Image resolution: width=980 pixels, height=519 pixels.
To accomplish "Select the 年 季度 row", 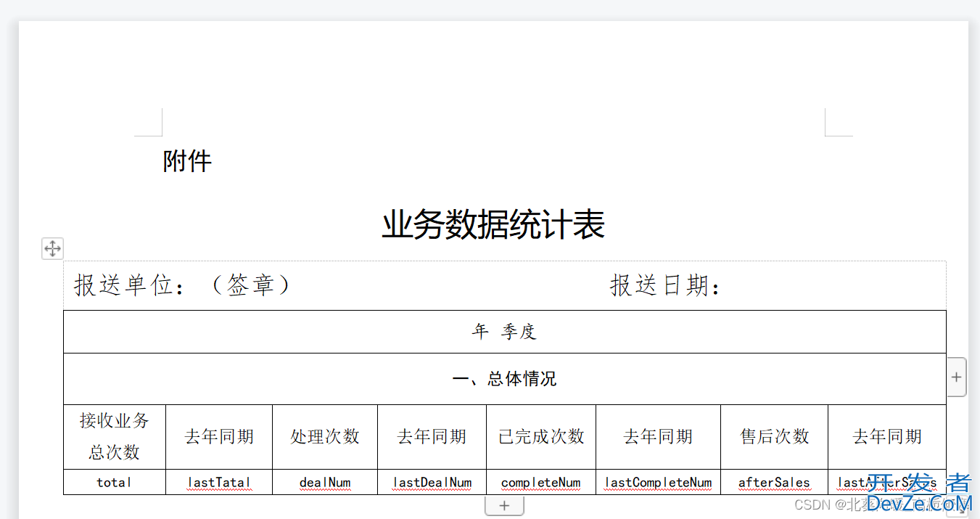I will [x=505, y=332].
